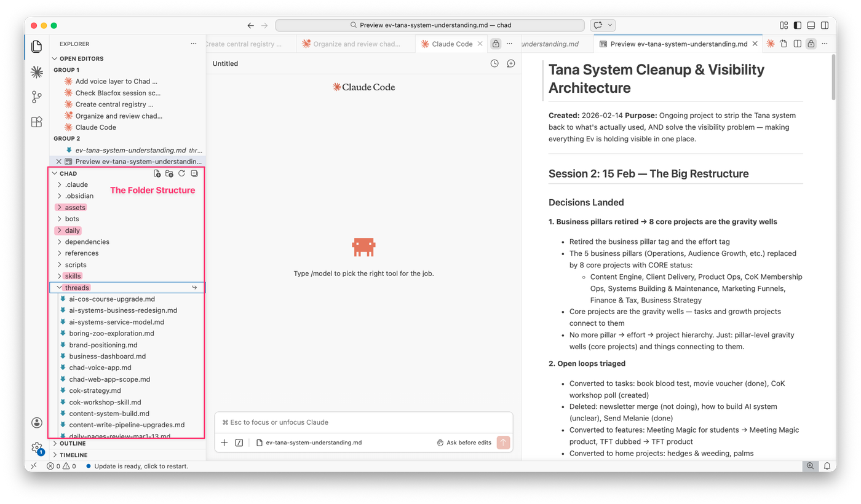Open the chat icon beside the search bar
Image resolution: width=861 pixels, height=504 pixels.
coord(597,25)
